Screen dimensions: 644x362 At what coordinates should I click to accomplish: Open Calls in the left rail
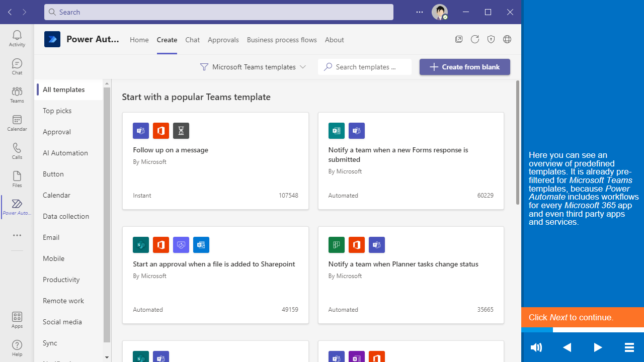(x=17, y=151)
